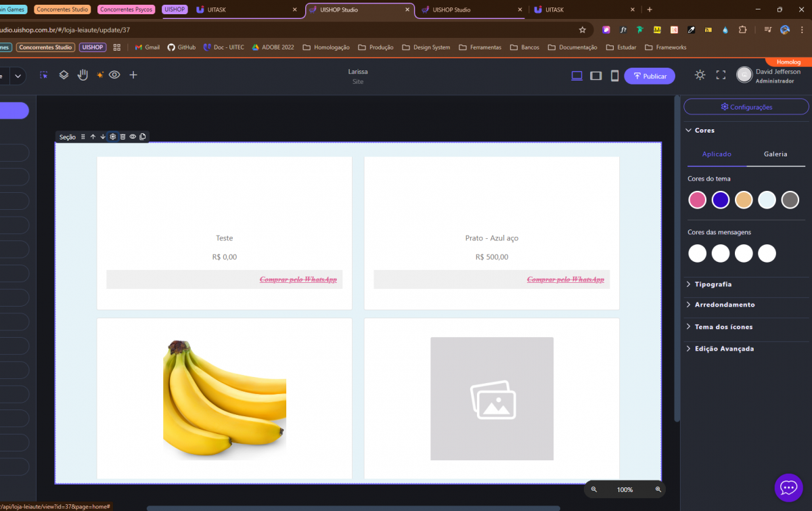Switch to mobile phone preview icon
The width and height of the screenshot is (812, 511).
(614, 76)
